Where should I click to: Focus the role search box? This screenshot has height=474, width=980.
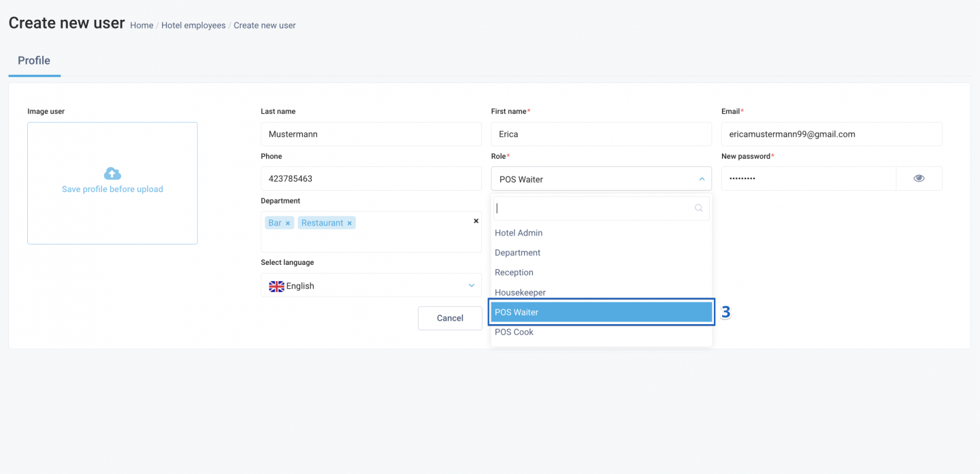tap(602, 208)
